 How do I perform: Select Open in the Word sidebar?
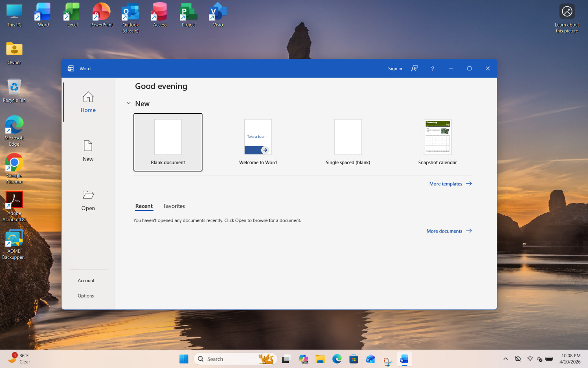pyautogui.click(x=88, y=200)
